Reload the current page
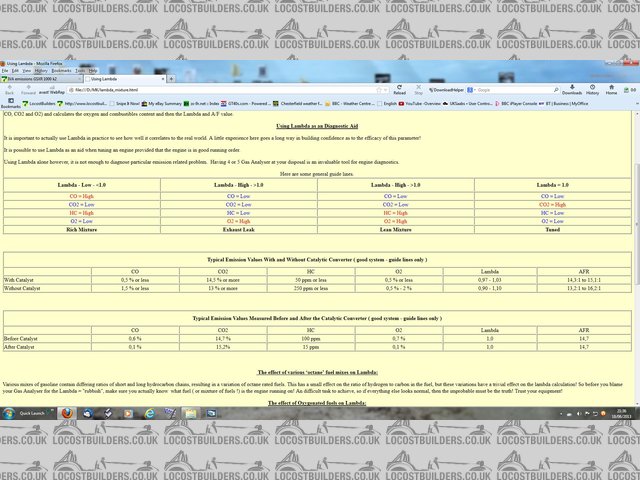Screen dimensions: 640x480 [x=399, y=90]
